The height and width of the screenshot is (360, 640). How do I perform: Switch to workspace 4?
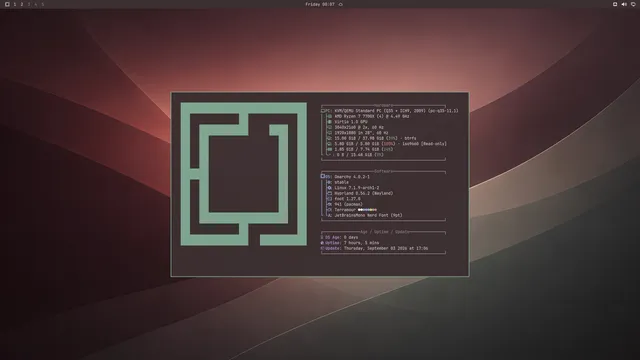point(36,4)
